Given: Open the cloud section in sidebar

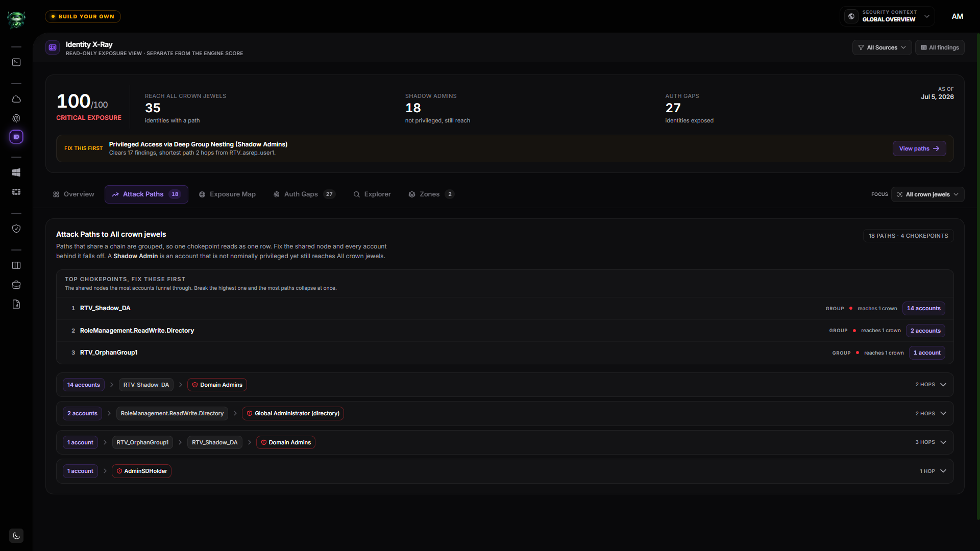Looking at the screenshot, I should (16, 99).
